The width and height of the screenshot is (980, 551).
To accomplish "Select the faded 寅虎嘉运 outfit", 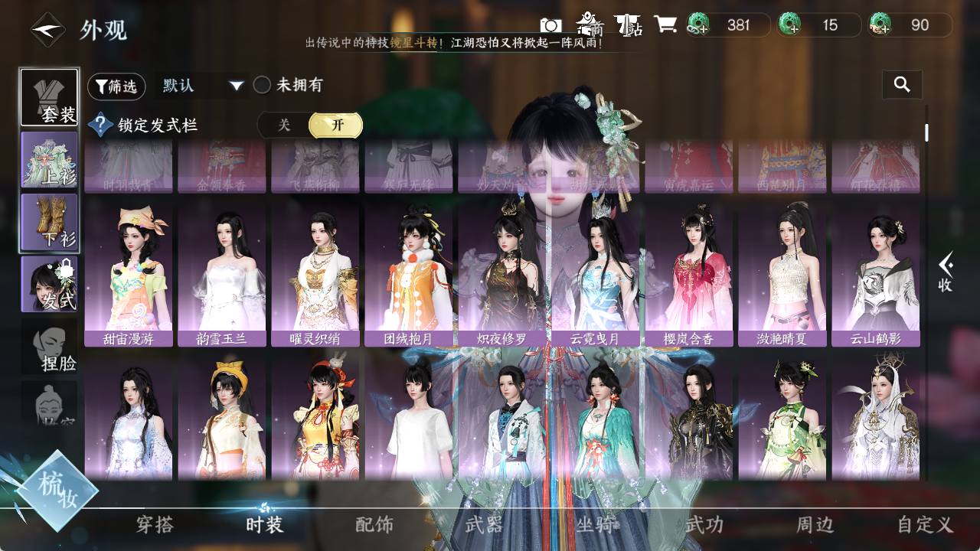I will 689,167.
